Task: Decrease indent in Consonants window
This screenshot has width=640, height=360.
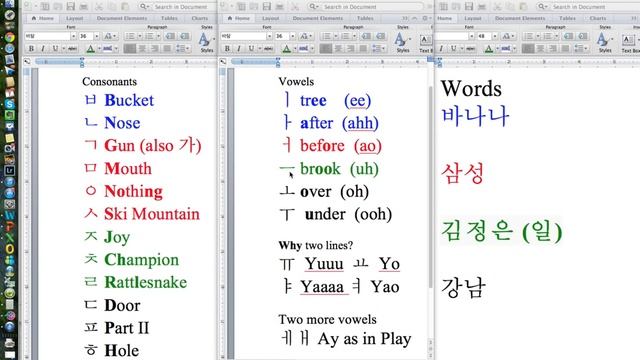Action: 170,36
